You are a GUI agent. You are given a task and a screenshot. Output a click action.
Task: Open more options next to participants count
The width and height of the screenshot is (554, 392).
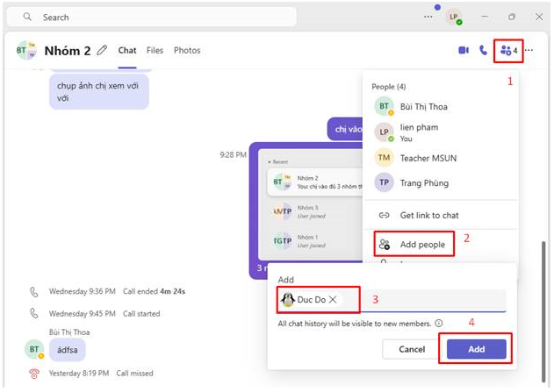pyautogui.click(x=529, y=51)
